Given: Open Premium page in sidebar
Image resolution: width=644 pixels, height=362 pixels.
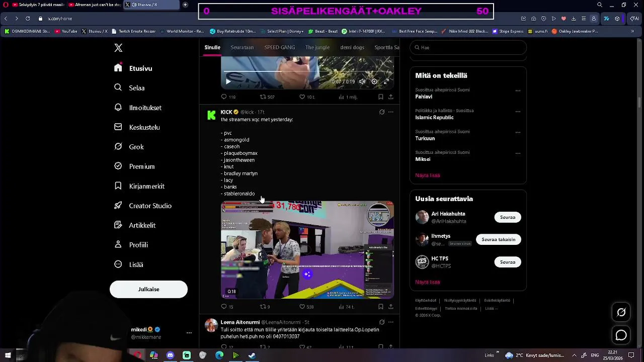Looking at the screenshot, I should [x=134, y=166].
